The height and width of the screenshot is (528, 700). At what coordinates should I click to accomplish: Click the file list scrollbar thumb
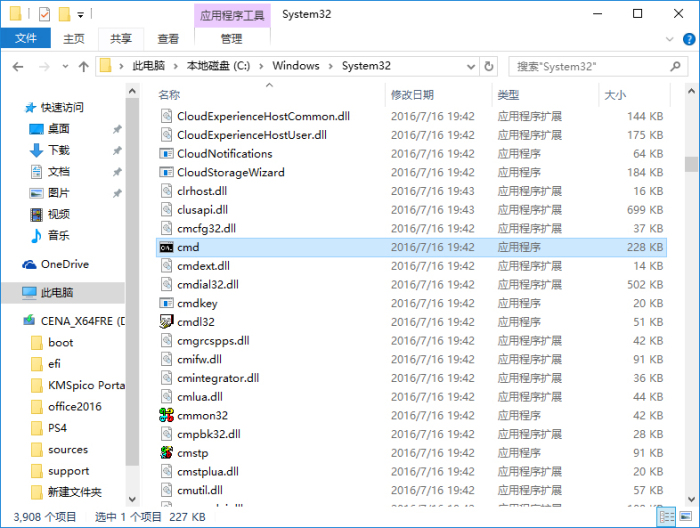[691, 164]
